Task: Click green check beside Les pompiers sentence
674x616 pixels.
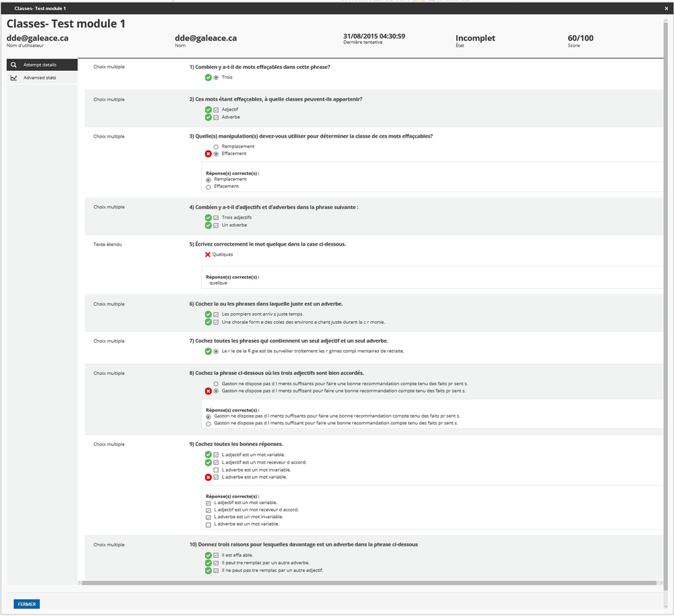Action: pos(208,314)
